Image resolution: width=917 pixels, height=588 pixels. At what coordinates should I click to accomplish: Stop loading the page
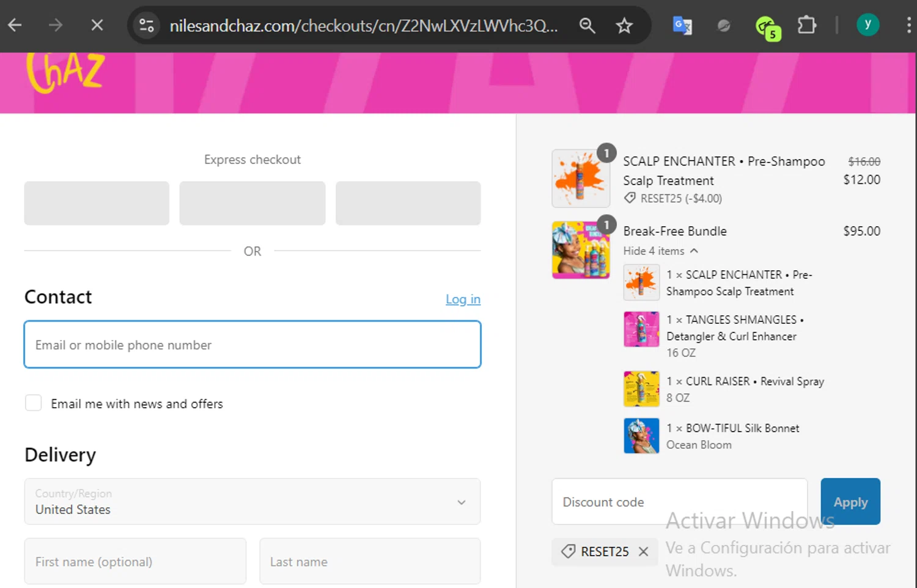tap(97, 25)
